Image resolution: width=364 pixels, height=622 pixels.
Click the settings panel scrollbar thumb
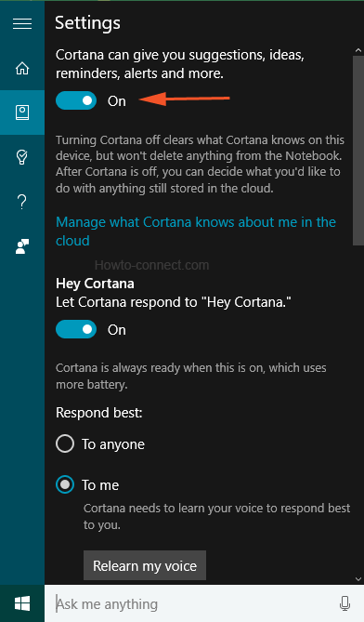pos(358,151)
